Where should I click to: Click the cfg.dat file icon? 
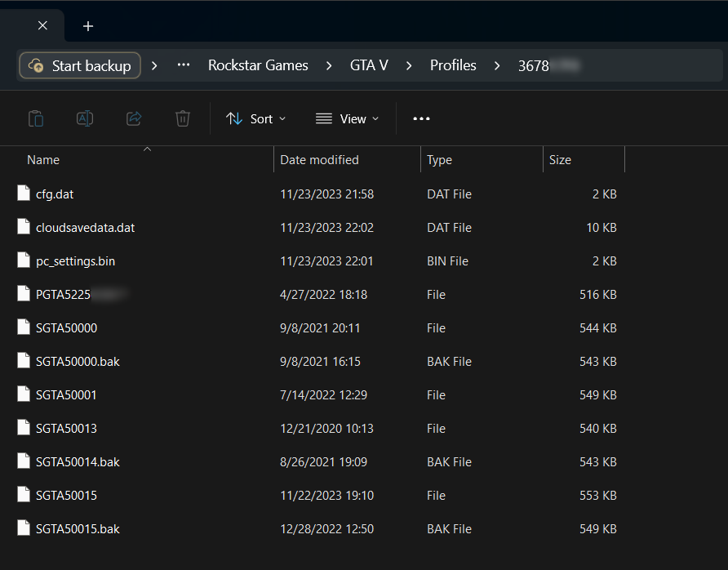23,194
